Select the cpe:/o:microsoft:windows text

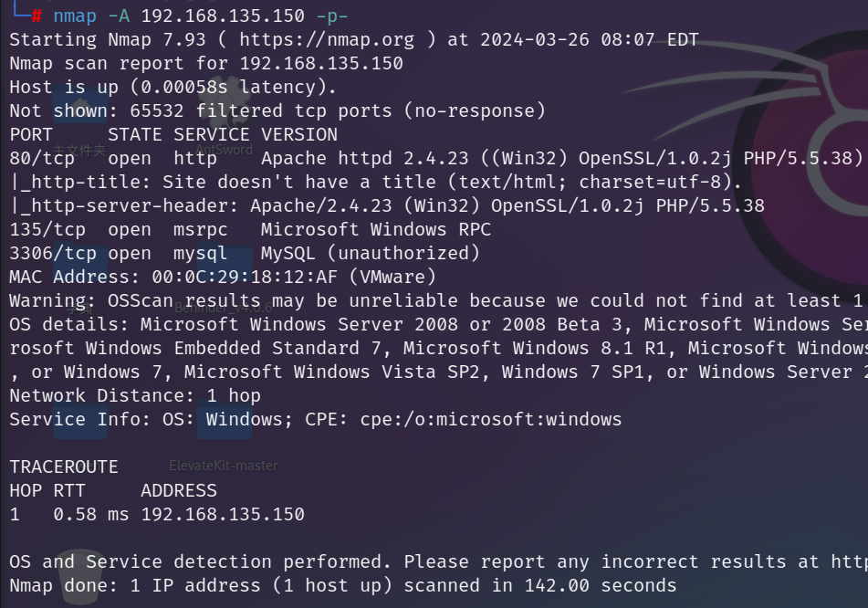(491, 419)
